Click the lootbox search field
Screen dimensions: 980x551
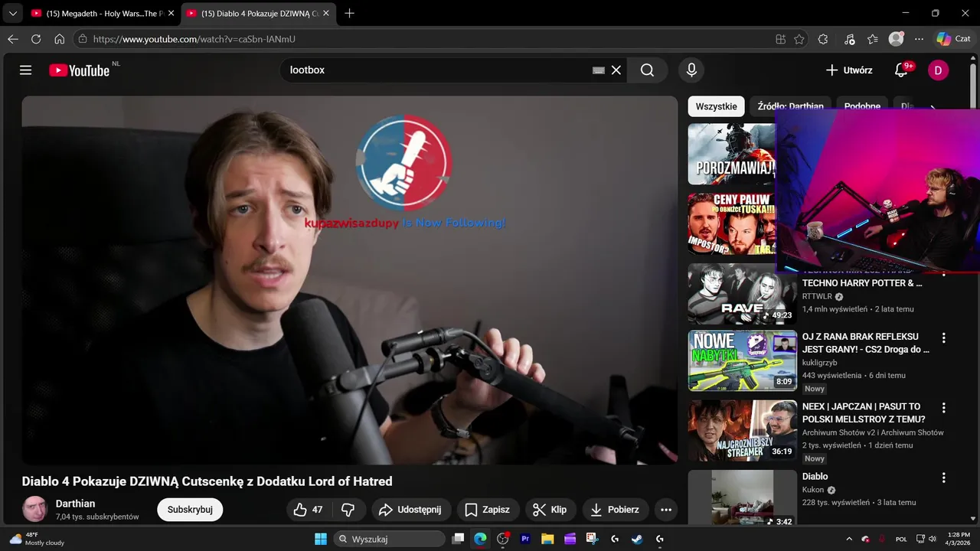[436, 70]
